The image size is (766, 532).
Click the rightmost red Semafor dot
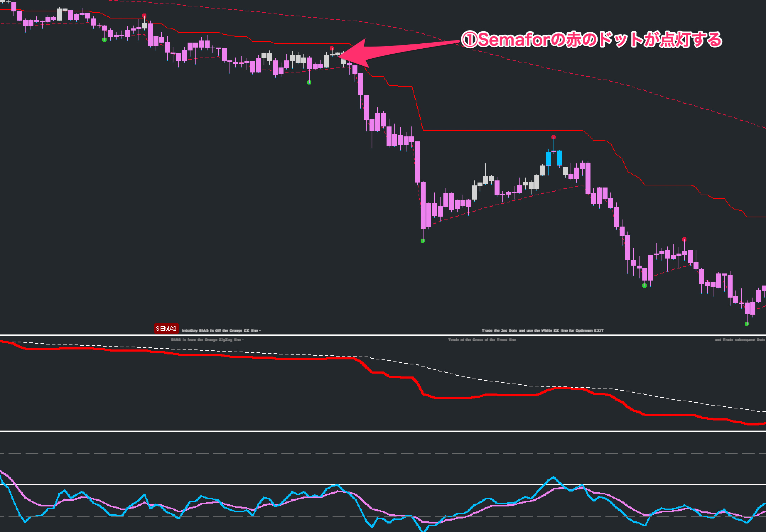coord(684,239)
